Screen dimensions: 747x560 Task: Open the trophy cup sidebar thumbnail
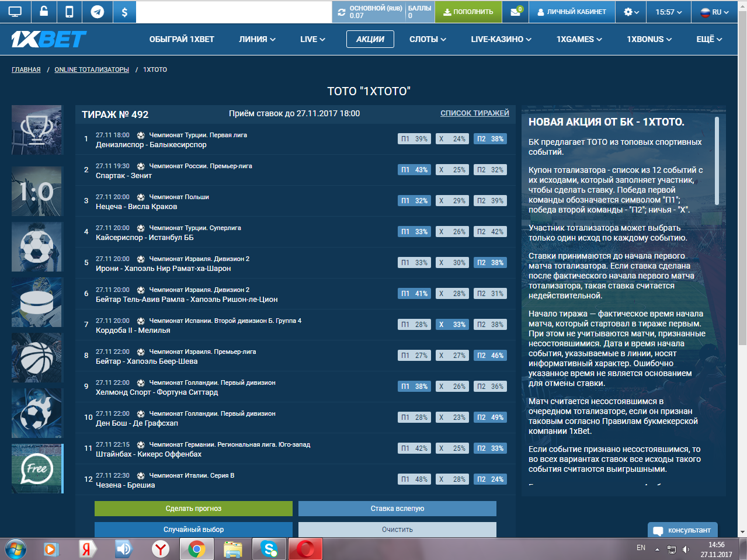coord(37,130)
